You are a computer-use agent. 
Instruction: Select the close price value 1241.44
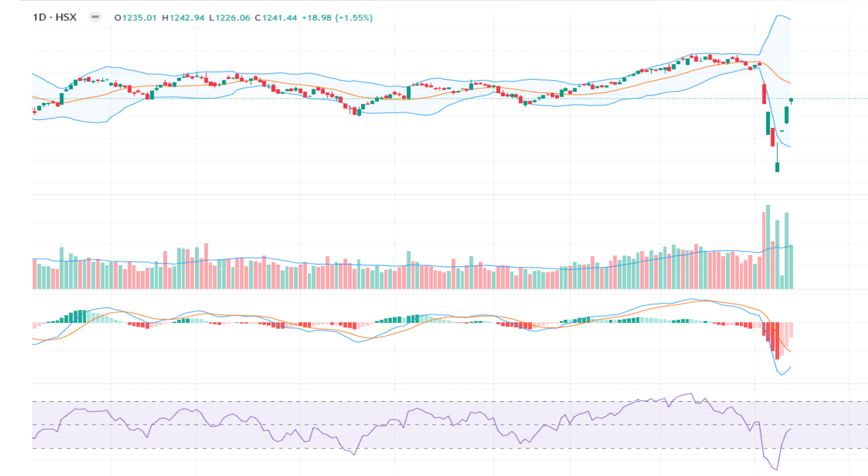point(280,18)
